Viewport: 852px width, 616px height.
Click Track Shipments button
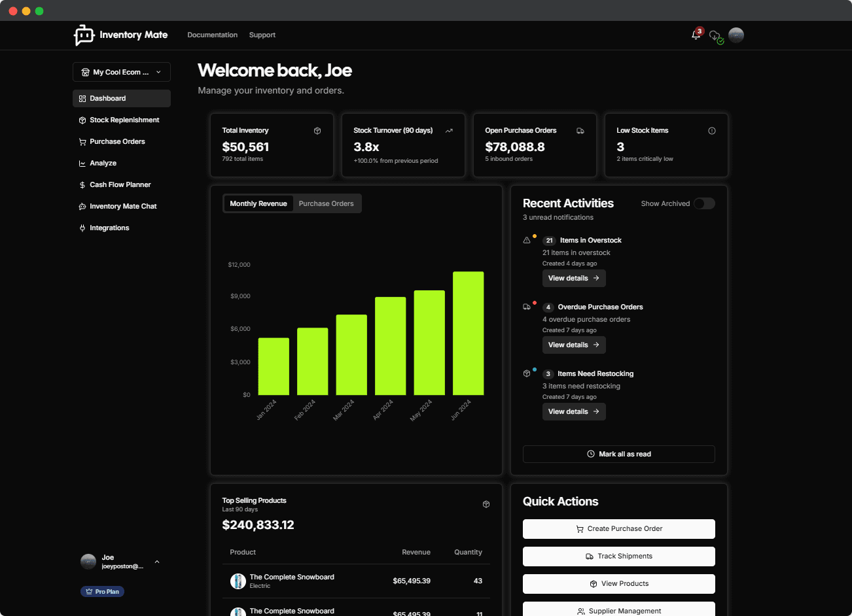point(619,556)
